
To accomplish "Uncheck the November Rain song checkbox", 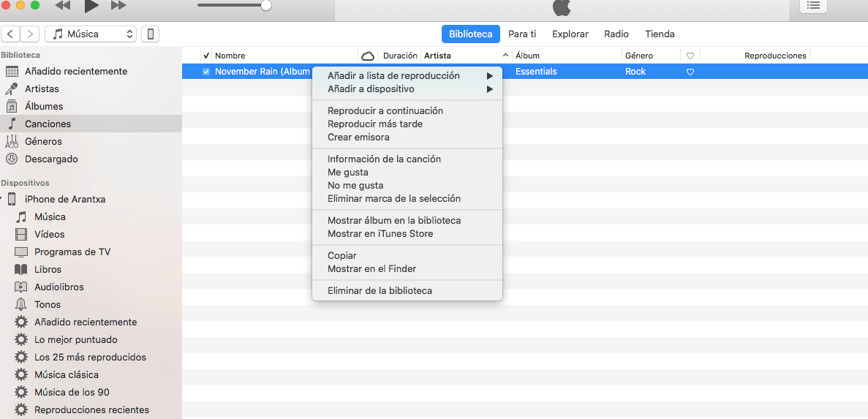I will [x=206, y=72].
